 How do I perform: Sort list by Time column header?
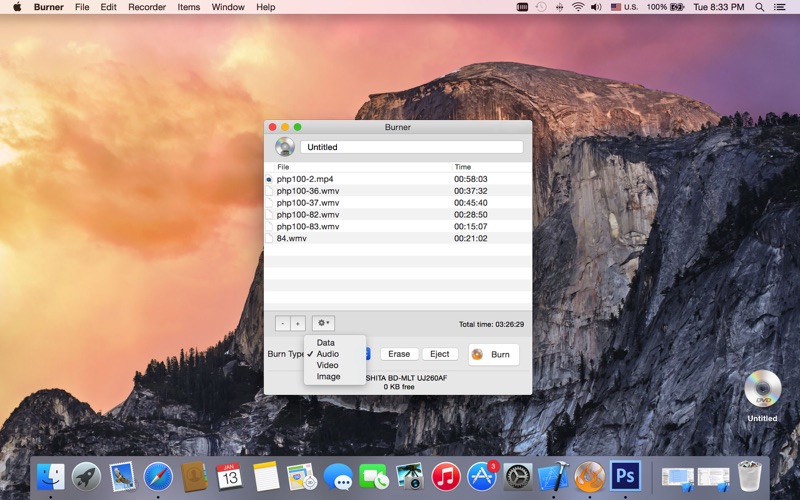pyautogui.click(x=491, y=167)
